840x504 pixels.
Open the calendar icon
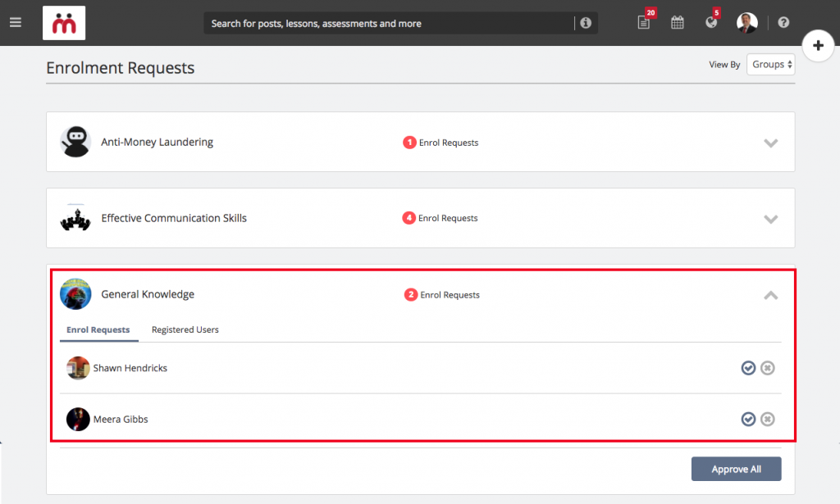[677, 22]
